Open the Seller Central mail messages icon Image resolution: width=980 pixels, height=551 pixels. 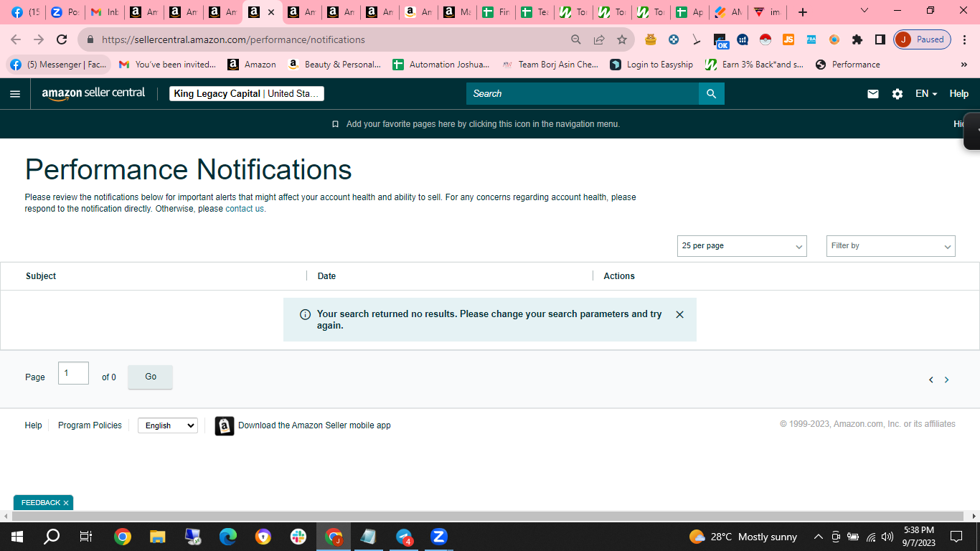pos(873,94)
